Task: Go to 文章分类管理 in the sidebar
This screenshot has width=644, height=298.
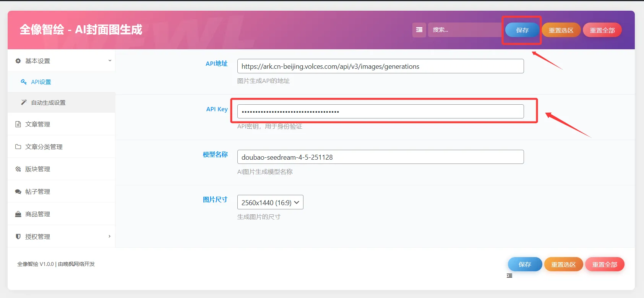Action: [x=61, y=147]
